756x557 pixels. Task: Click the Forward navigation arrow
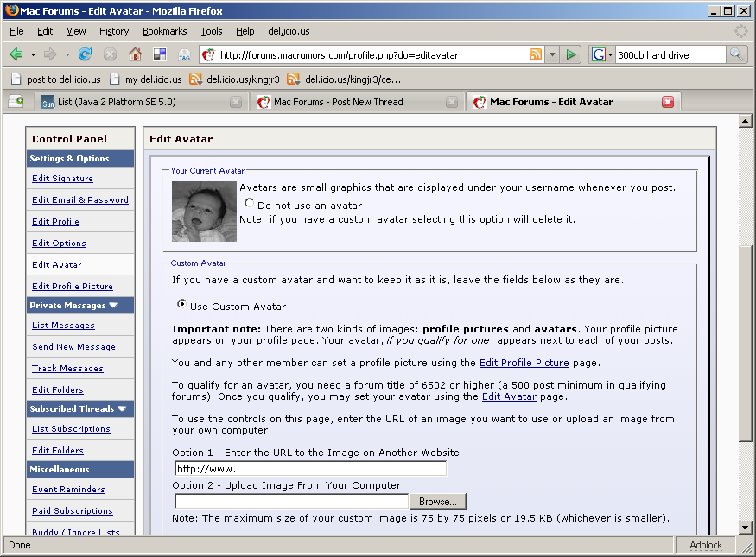click(50, 54)
